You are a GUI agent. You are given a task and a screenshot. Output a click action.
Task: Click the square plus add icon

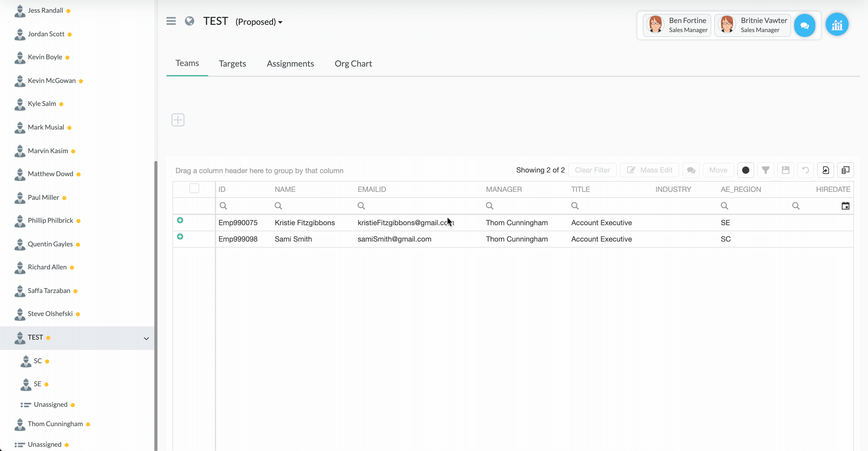coord(178,120)
